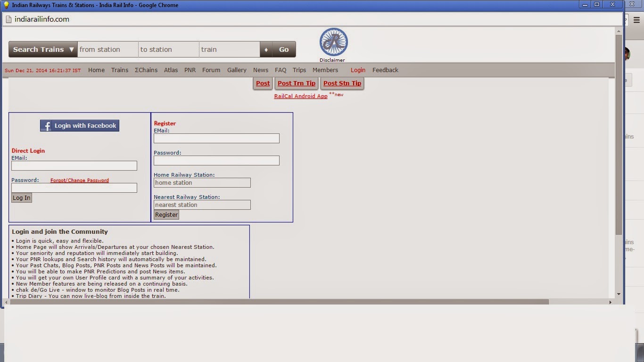Click the Facebook icon on login button
Viewport: 644px width, 362px height.
[47, 126]
